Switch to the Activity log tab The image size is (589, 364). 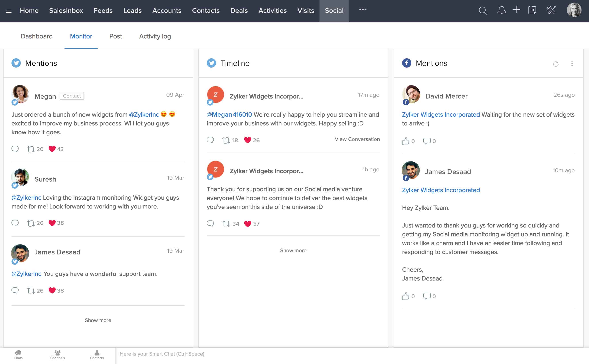[155, 36]
